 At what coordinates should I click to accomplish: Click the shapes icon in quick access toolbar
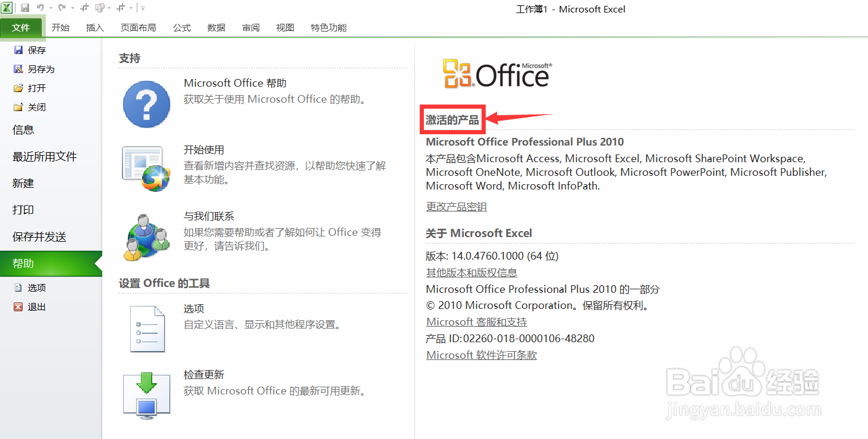click(99, 8)
